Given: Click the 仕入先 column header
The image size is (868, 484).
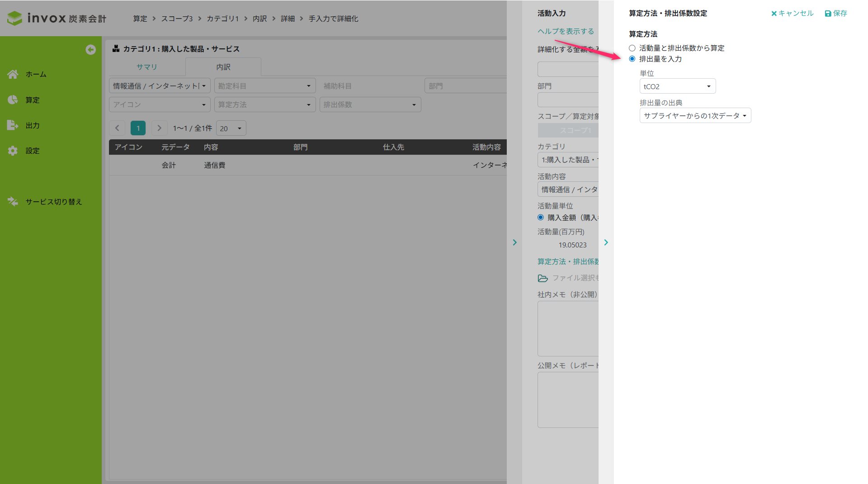Looking at the screenshot, I should 394,147.
